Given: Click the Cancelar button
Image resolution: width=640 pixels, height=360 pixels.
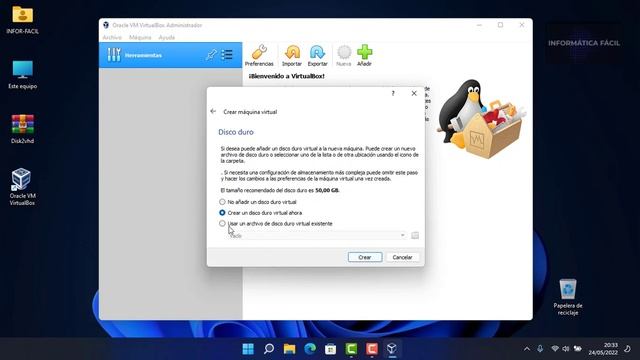Looking at the screenshot, I should point(402,257).
